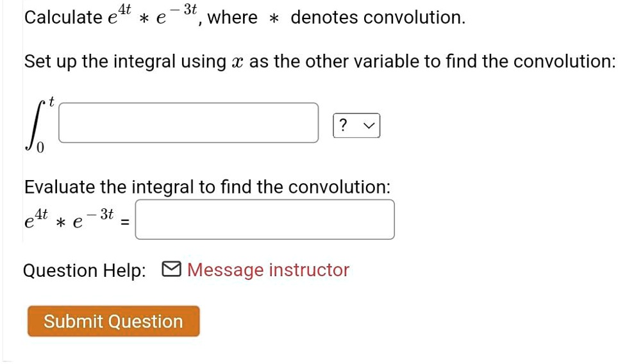Submit the question with the orange button
This screenshot has height=364, width=618.
(x=113, y=321)
